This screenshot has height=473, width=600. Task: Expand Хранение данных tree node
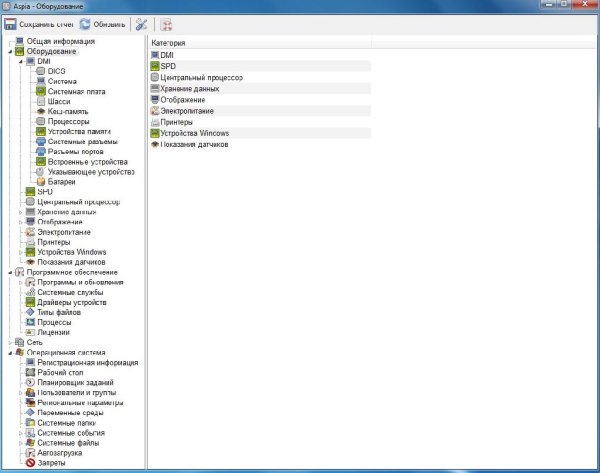click(x=21, y=212)
